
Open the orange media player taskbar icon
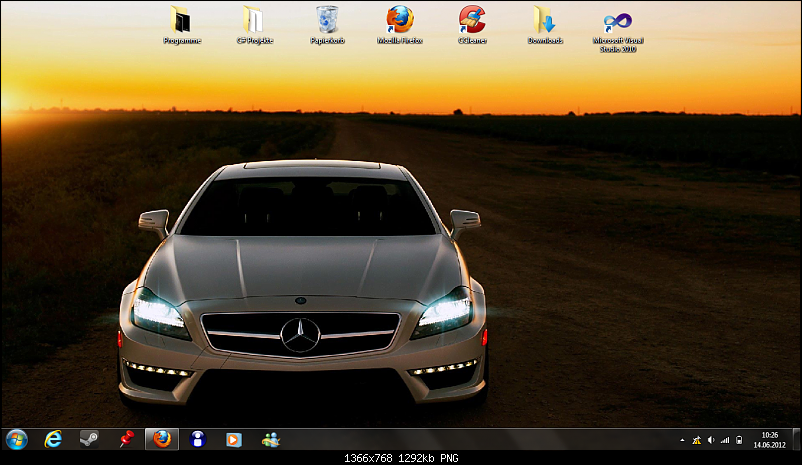tap(234, 439)
